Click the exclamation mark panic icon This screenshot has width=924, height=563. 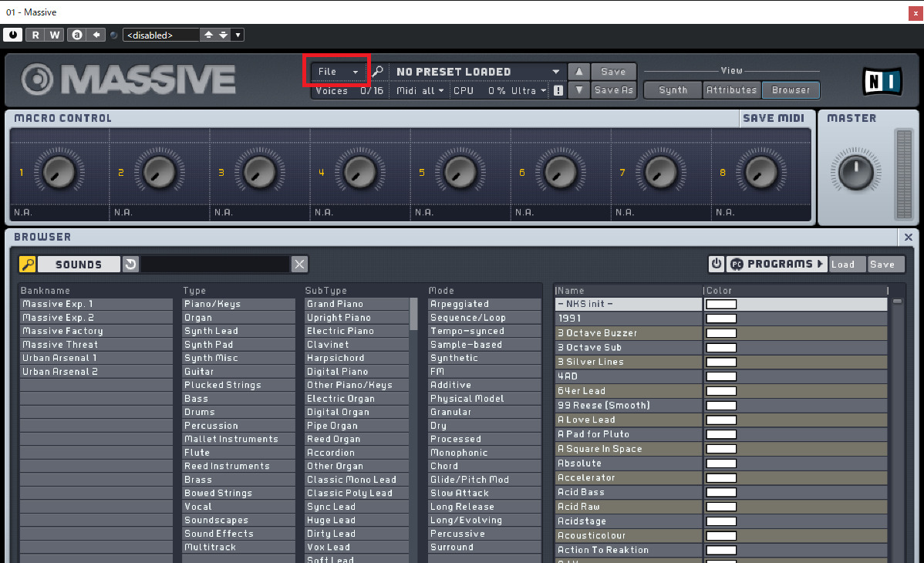point(558,91)
